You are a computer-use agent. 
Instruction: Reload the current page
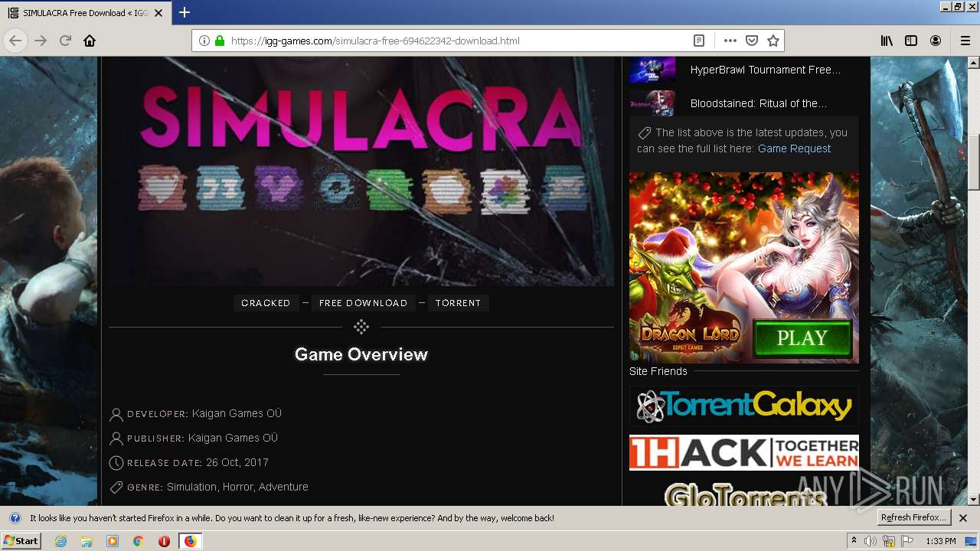pos(65,41)
